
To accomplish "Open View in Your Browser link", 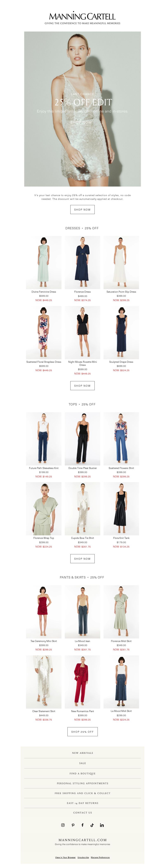I will pyautogui.click(x=65, y=857).
